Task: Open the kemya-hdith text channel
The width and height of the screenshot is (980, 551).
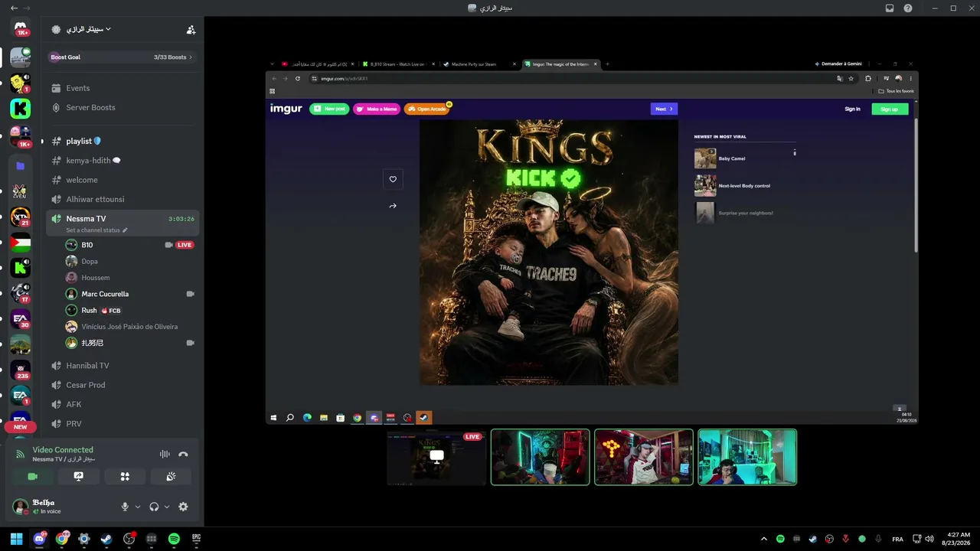Action: pyautogui.click(x=122, y=161)
